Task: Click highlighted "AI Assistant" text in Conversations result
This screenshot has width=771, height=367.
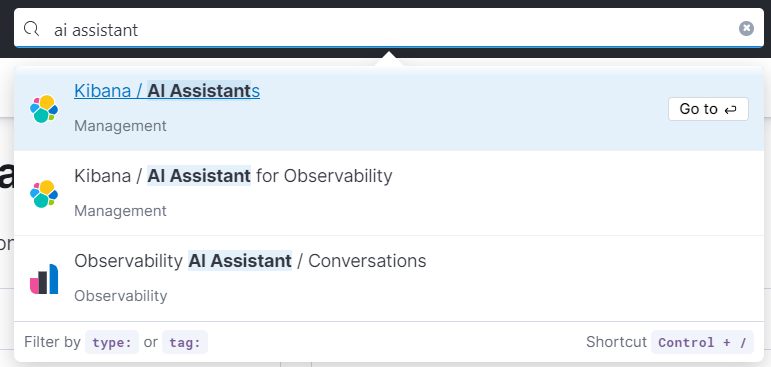Action: click(x=240, y=261)
